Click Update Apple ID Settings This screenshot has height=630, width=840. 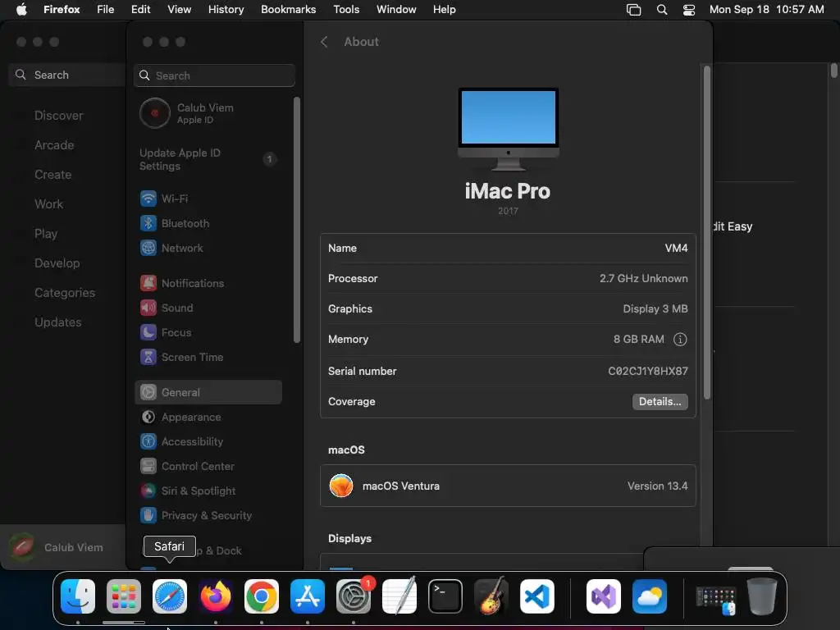(x=208, y=159)
